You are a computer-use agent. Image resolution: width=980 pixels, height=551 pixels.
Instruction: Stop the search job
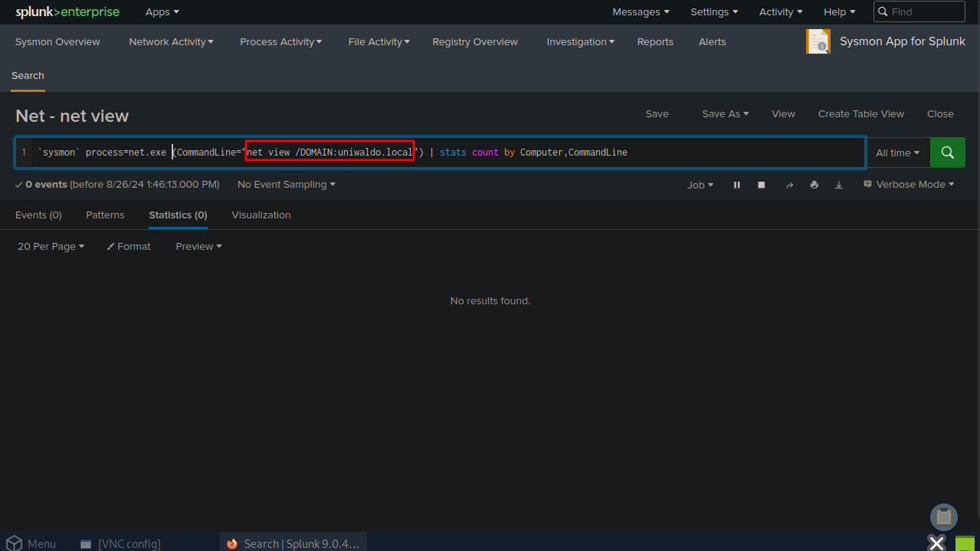point(762,185)
